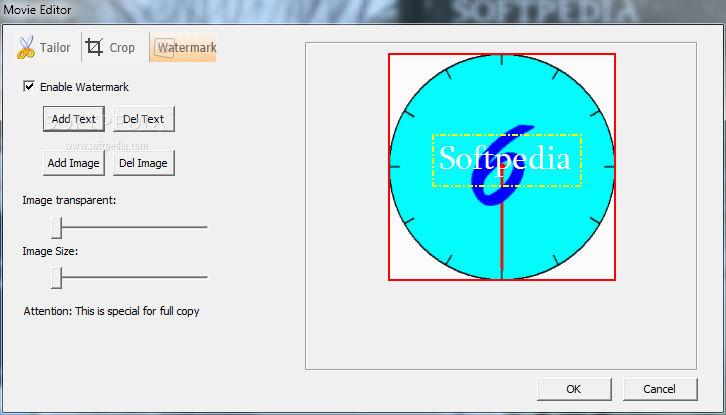
Task: Click the Image transparent slider handle
Action: 56,227
